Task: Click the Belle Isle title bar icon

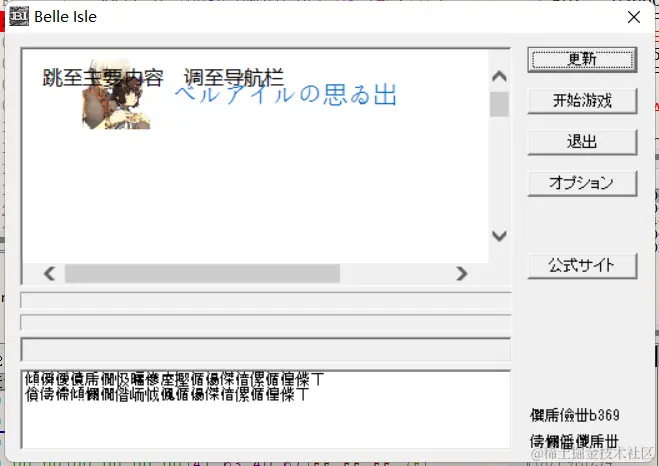Action: (19, 16)
